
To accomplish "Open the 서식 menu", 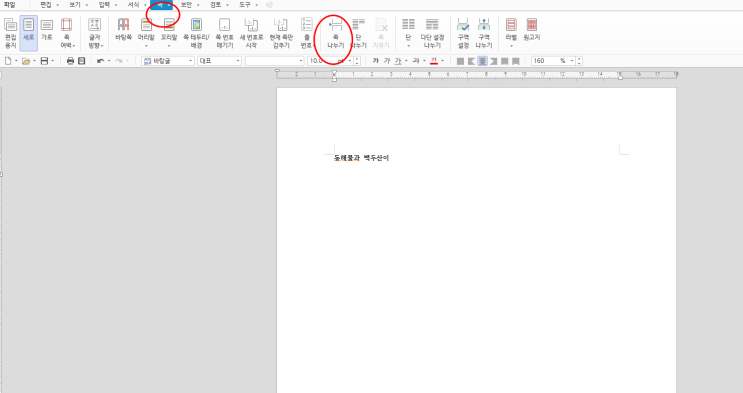I will pyautogui.click(x=133, y=5).
